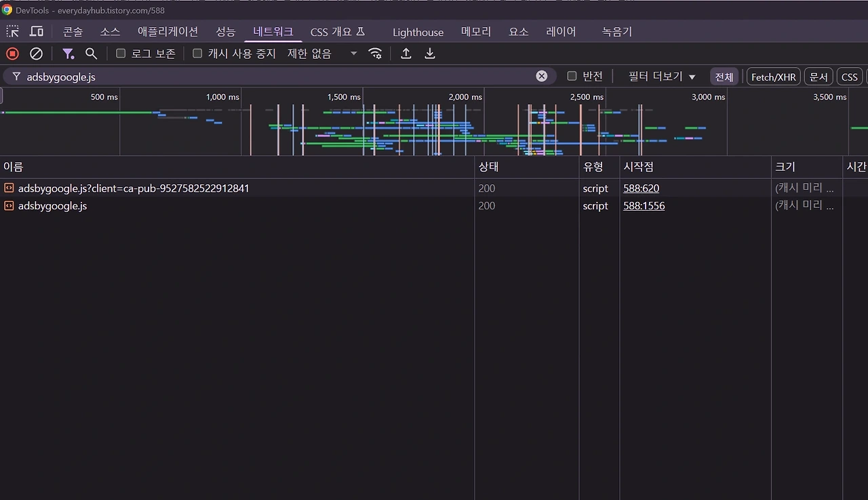The image size is (868, 500).
Task: Click script icon of adsbygoogle.js?client row
Action: (9, 188)
